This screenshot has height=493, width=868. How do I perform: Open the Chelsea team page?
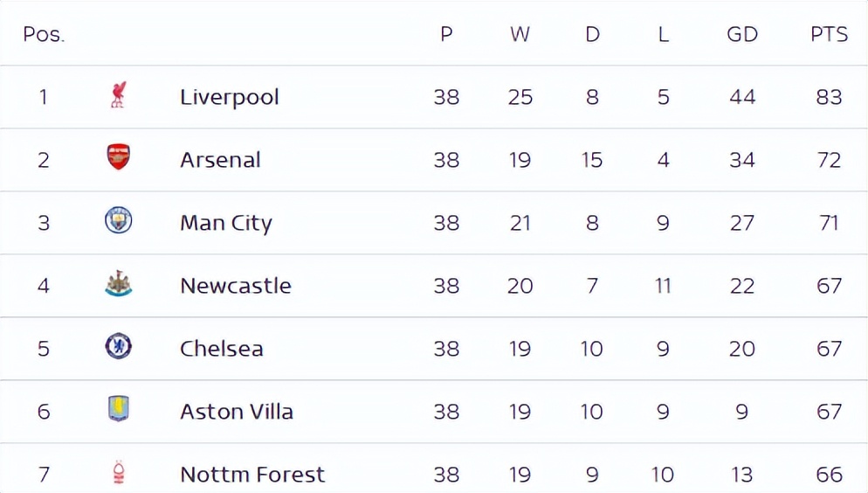click(221, 348)
